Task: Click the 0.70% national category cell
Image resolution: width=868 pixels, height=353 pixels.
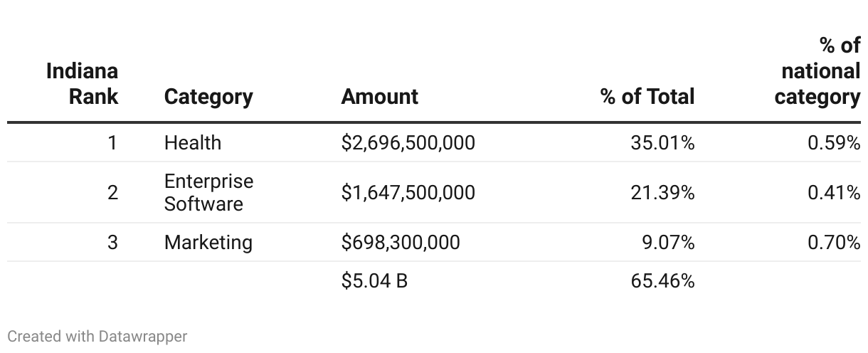Action: coord(834,243)
